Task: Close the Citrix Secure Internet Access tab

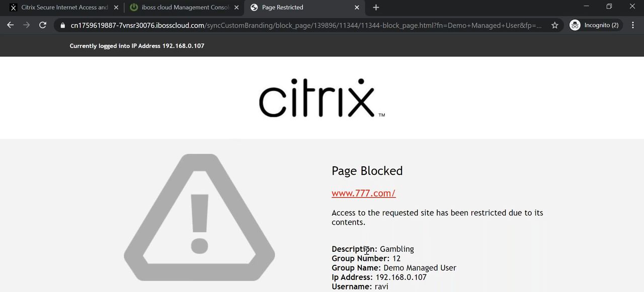Action: coord(116,8)
